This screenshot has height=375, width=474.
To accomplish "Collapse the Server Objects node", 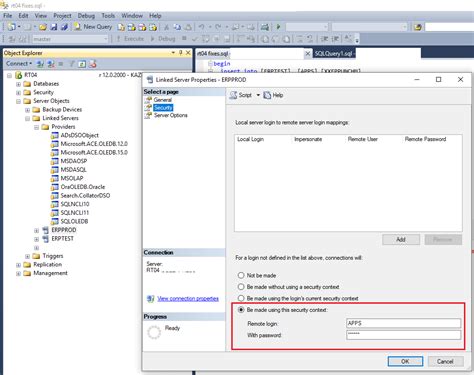I will click(19, 101).
